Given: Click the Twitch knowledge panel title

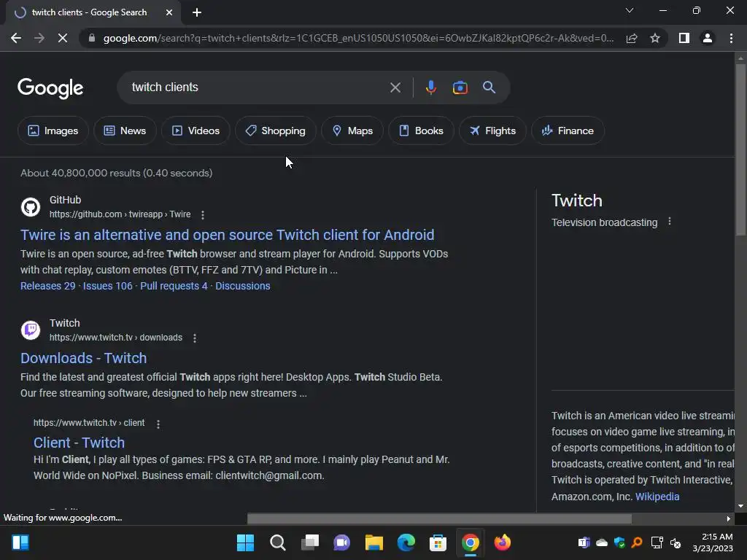Looking at the screenshot, I should pyautogui.click(x=577, y=201).
